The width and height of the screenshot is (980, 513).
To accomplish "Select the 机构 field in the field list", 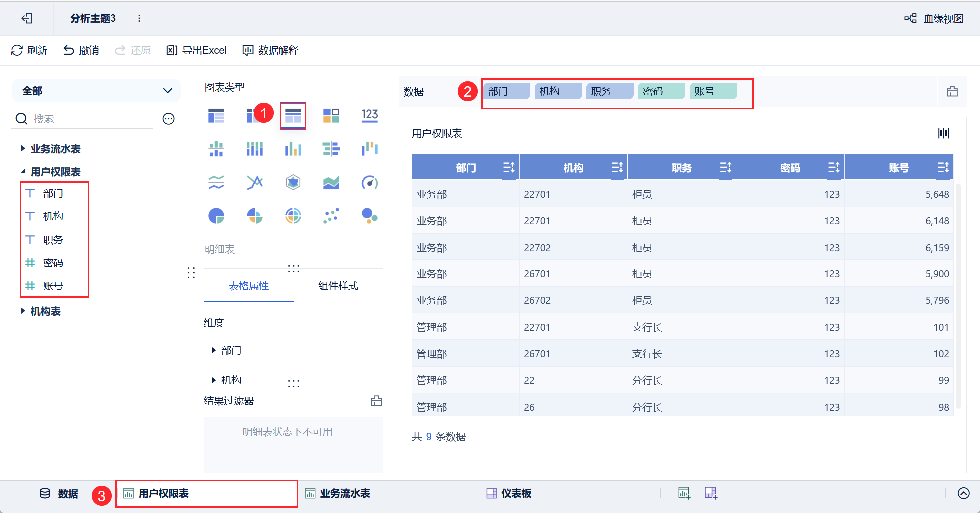I will tap(53, 216).
